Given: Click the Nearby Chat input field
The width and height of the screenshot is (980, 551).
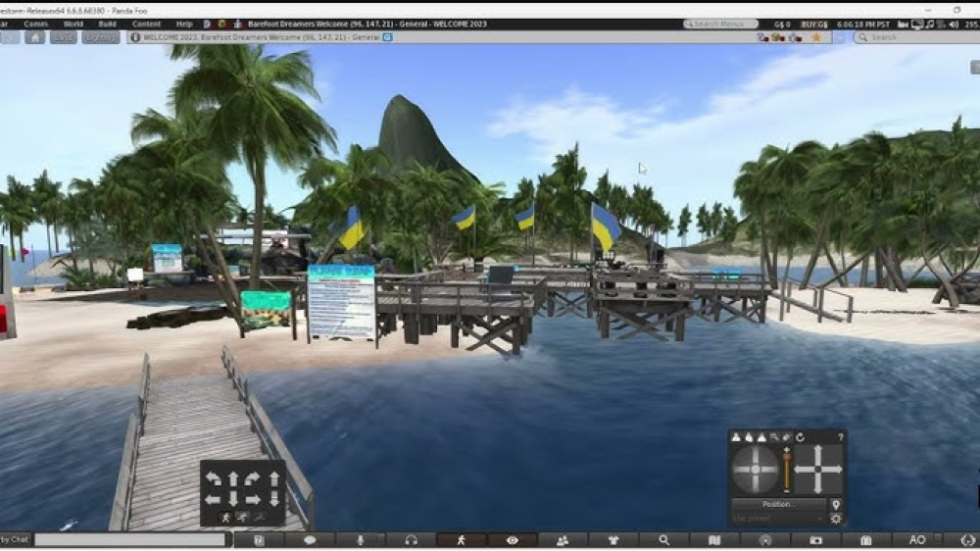Looking at the screenshot, I should (x=130, y=540).
